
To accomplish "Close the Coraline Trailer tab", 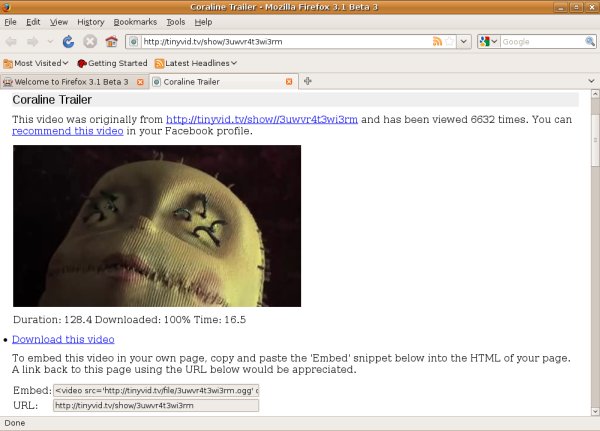I will 289,82.
